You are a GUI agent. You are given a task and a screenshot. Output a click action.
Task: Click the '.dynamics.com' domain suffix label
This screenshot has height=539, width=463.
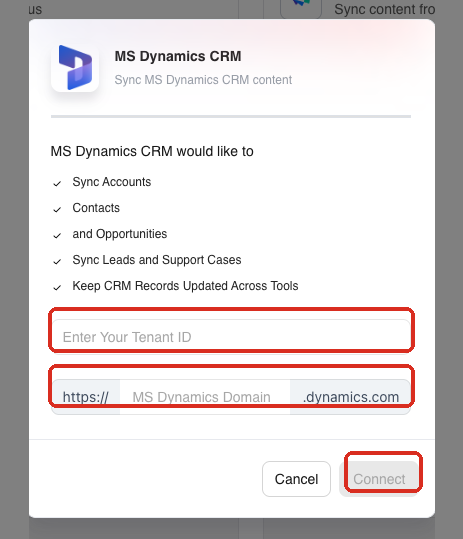click(x=351, y=397)
